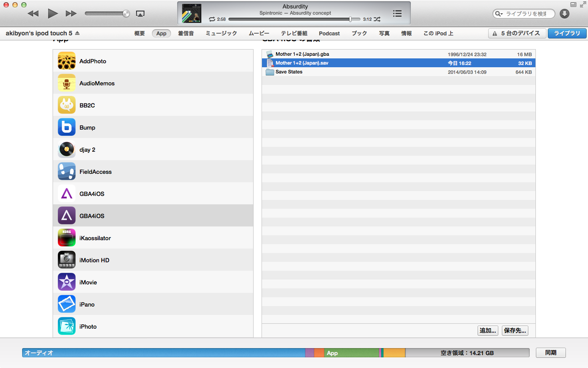Open the Podcast tab
This screenshot has width=588, height=368.
[330, 33]
